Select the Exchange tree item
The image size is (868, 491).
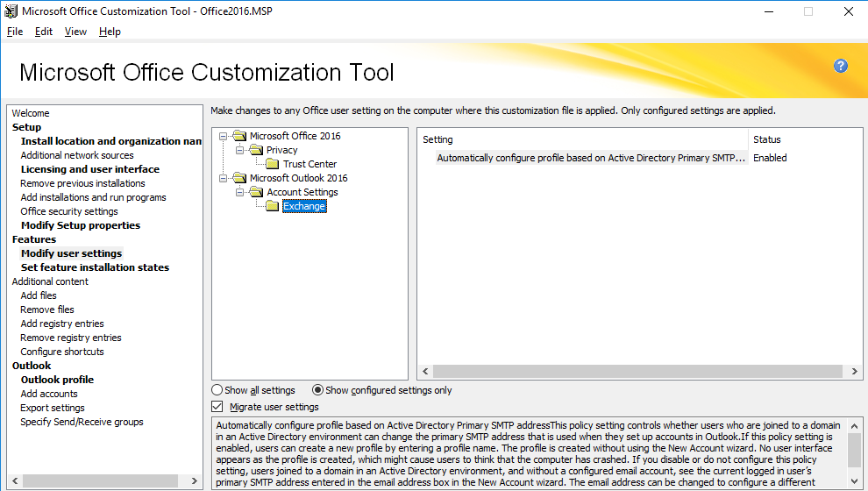[304, 206]
